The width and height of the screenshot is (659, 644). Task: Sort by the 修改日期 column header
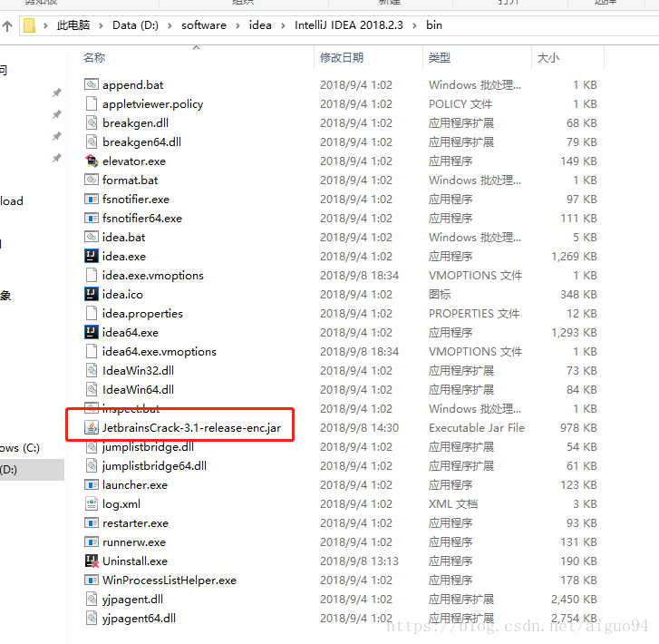(x=342, y=58)
